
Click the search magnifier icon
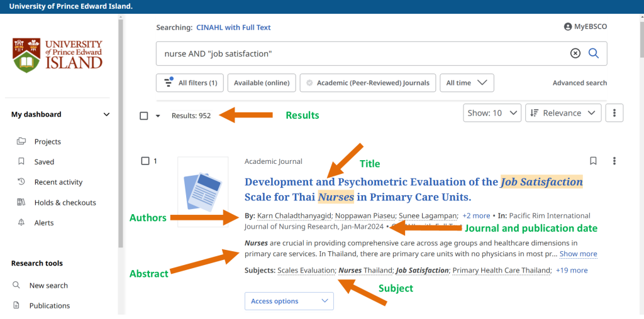[593, 53]
